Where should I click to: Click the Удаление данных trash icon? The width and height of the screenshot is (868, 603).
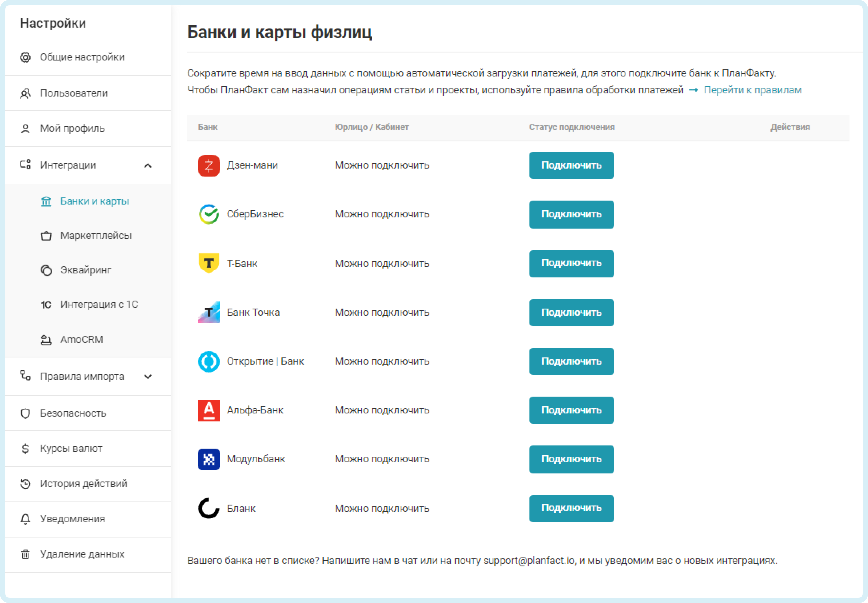(25, 554)
